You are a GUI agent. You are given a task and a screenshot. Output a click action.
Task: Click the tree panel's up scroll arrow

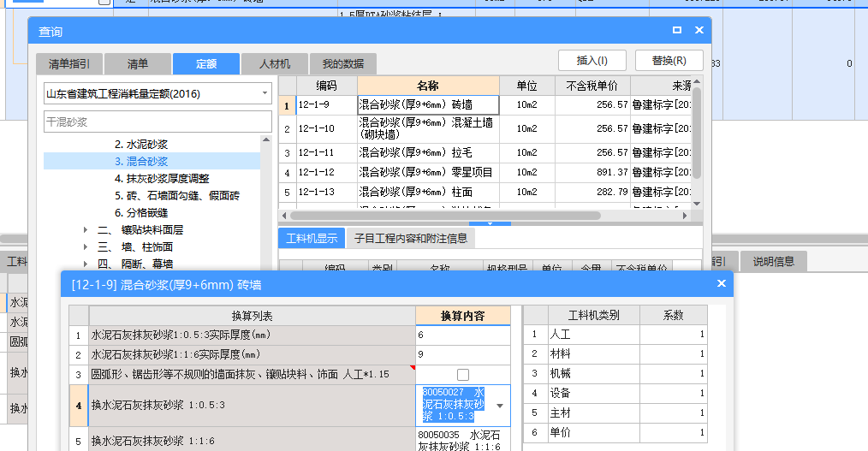click(266, 140)
